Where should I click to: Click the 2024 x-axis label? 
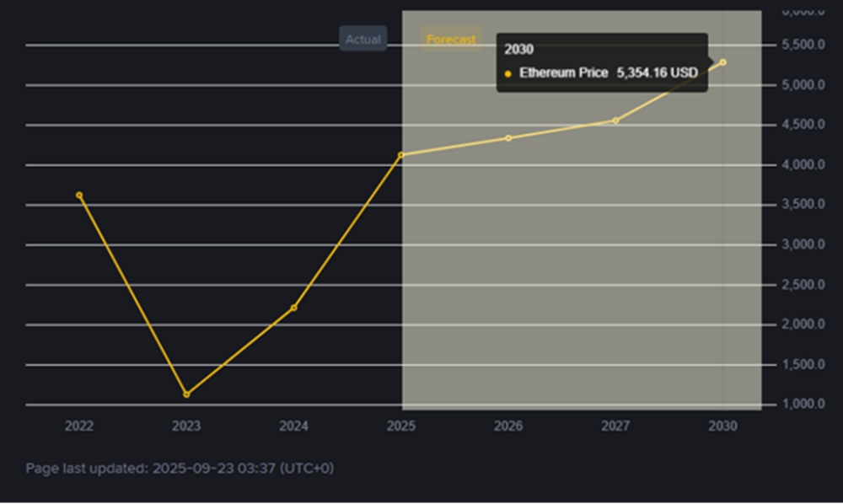click(x=293, y=426)
